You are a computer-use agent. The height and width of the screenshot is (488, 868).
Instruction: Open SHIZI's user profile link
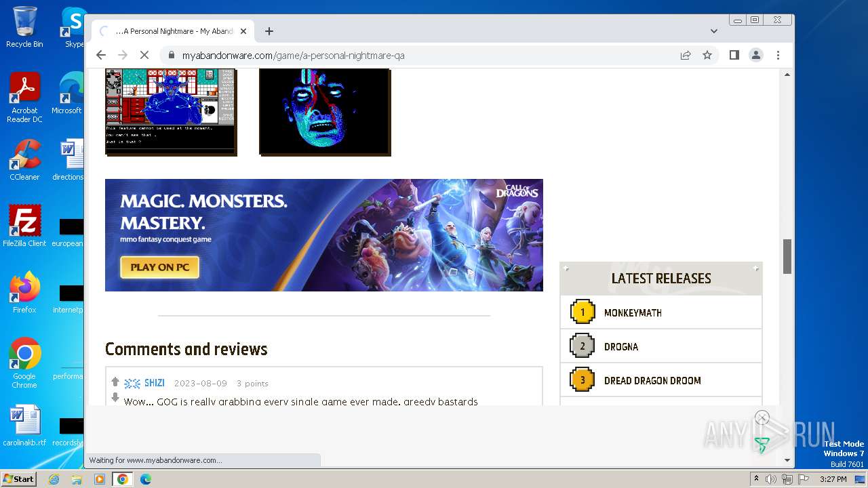154,383
